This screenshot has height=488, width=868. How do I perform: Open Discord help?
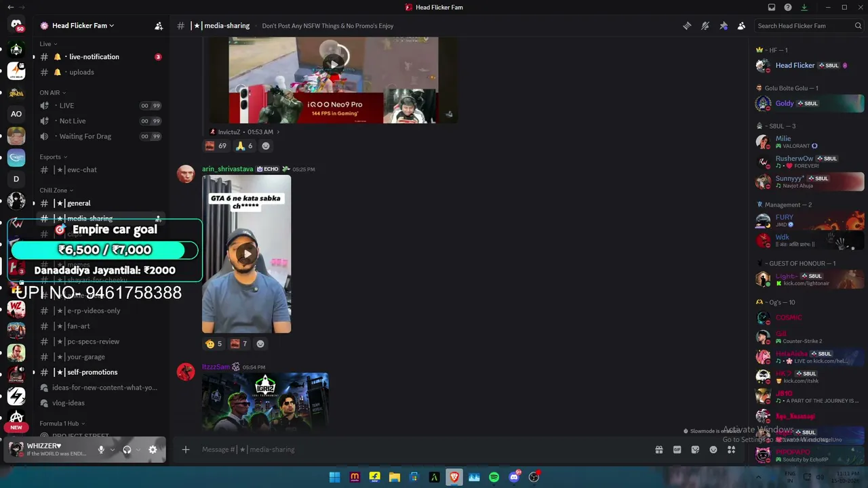788,7
